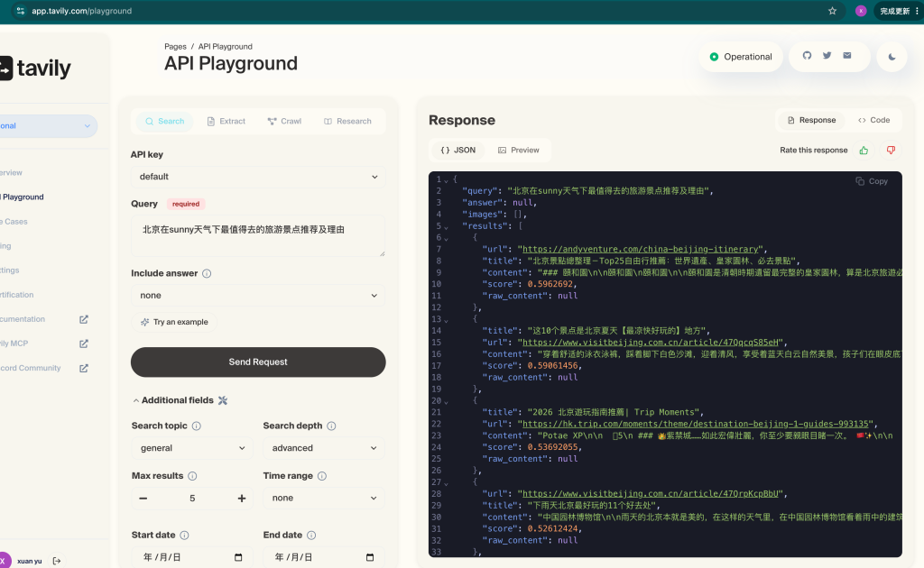Open the Twitter icon link

click(x=827, y=55)
